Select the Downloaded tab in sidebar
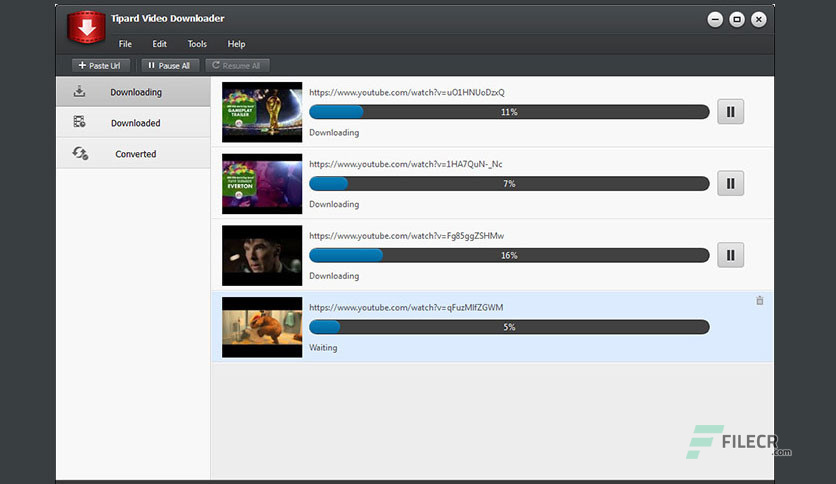 pos(133,123)
